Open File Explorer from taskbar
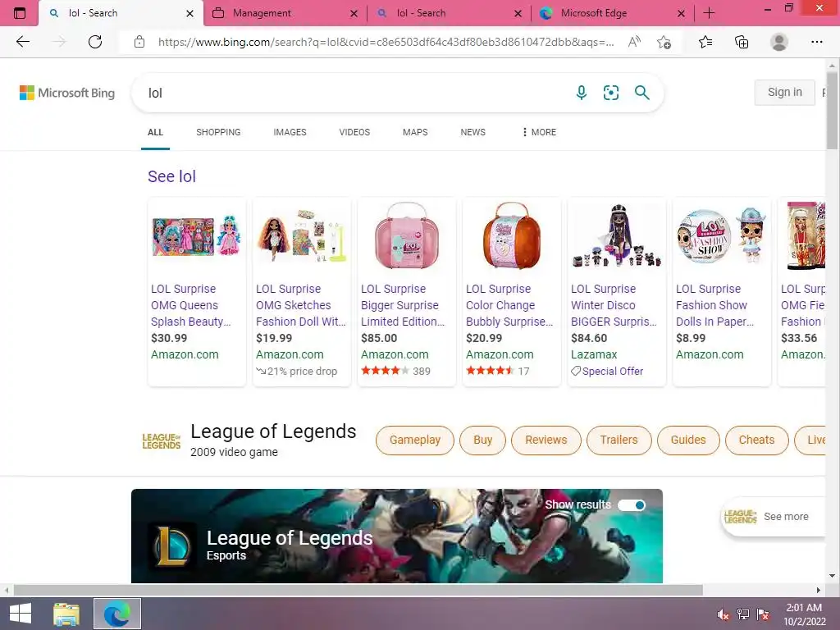 pos(66,614)
